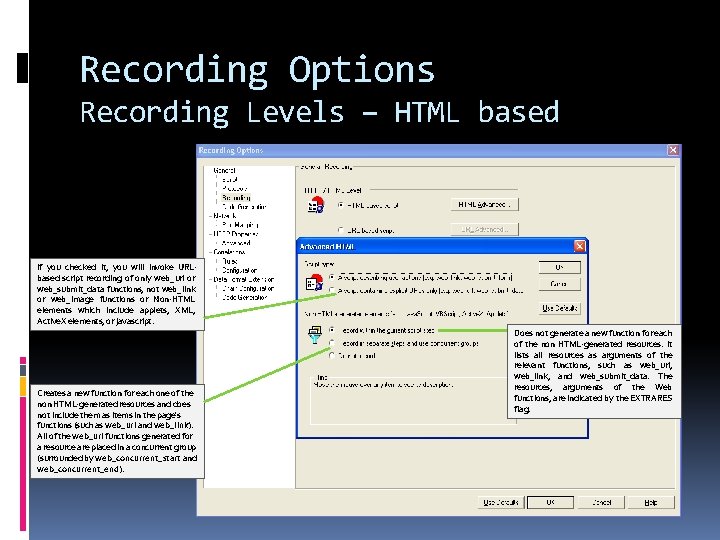
Task: Collapse the HTTP Properties tree node
Action: click(210, 234)
